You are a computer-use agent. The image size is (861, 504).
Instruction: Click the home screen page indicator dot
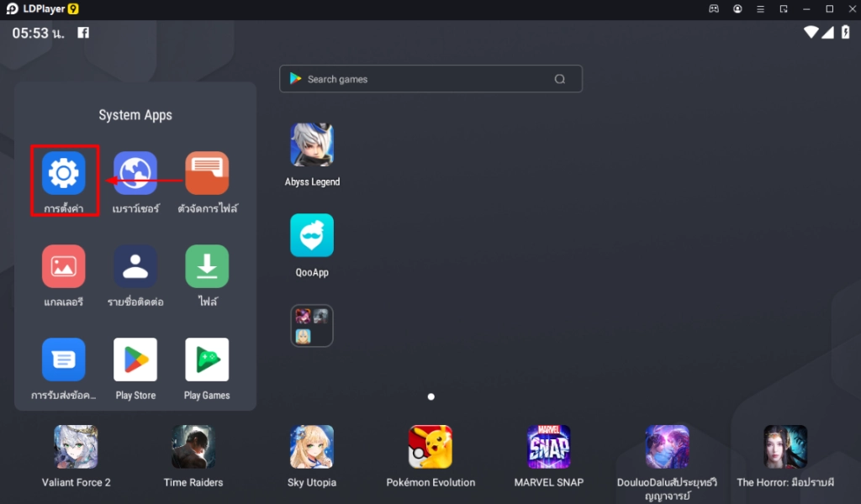coord(431,396)
